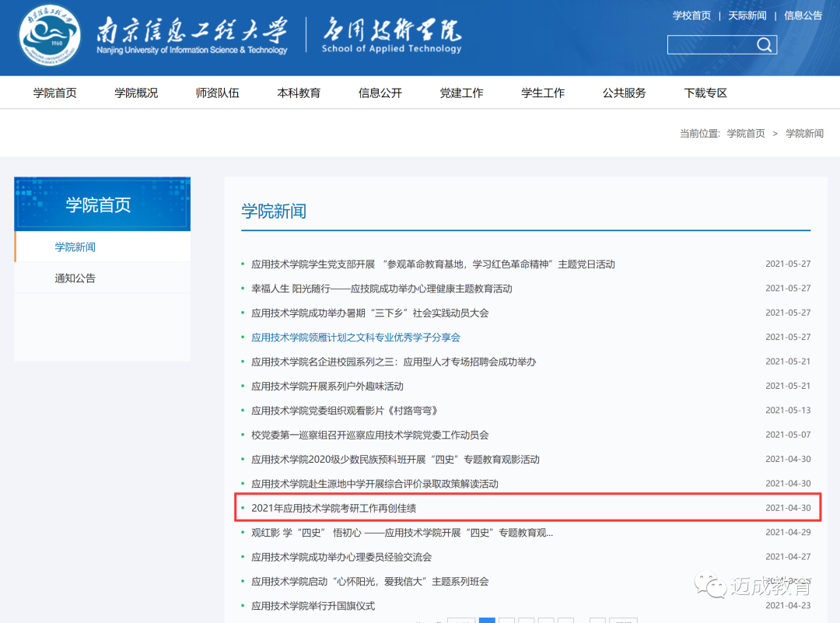Open the green 领雁计划之文科专业优秀学子分享会 article
The width and height of the screenshot is (840, 623).
[356, 337]
